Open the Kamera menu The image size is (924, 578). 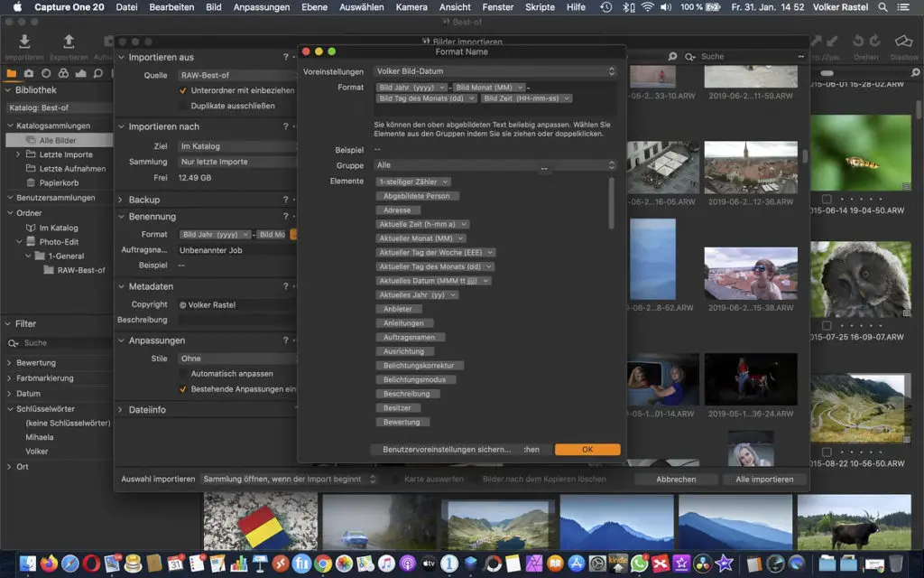pyautogui.click(x=411, y=7)
